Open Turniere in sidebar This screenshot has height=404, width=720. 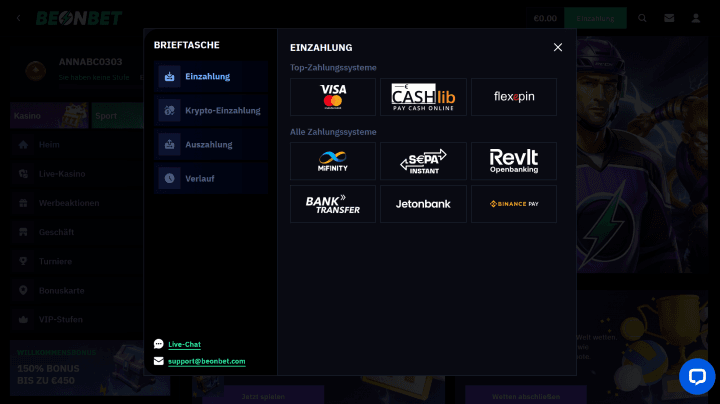77,261
